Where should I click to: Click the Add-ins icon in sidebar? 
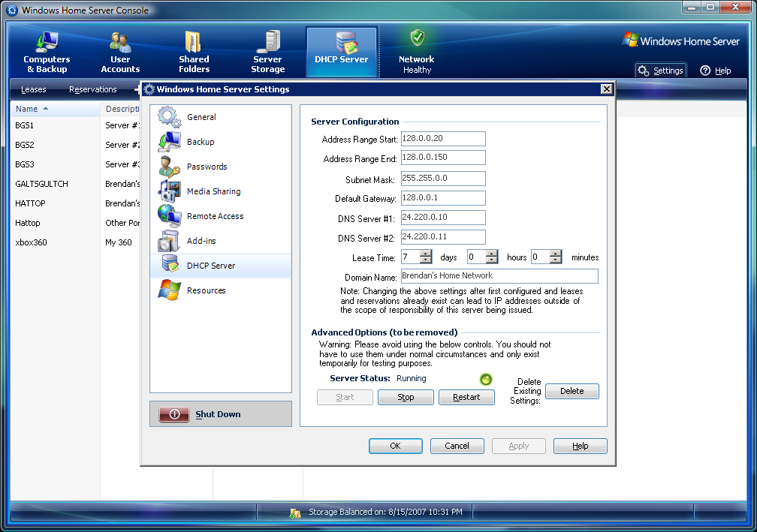point(169,241)
